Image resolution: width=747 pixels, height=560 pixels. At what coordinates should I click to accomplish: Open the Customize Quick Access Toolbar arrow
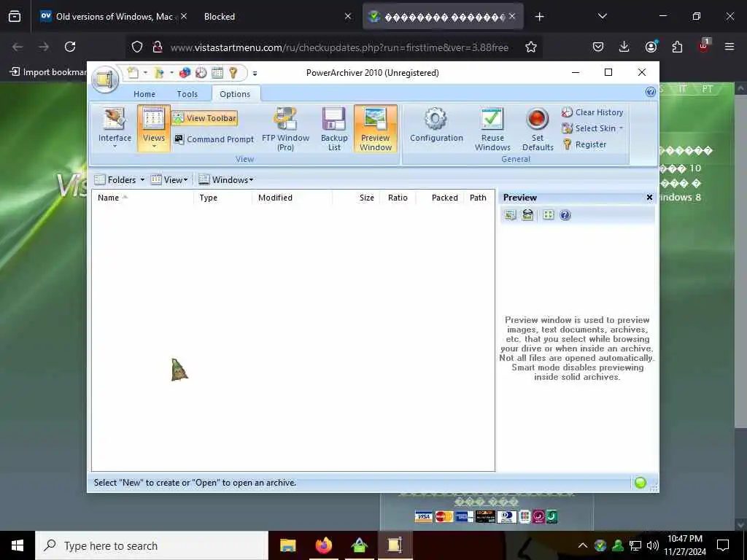pos(255,74)
